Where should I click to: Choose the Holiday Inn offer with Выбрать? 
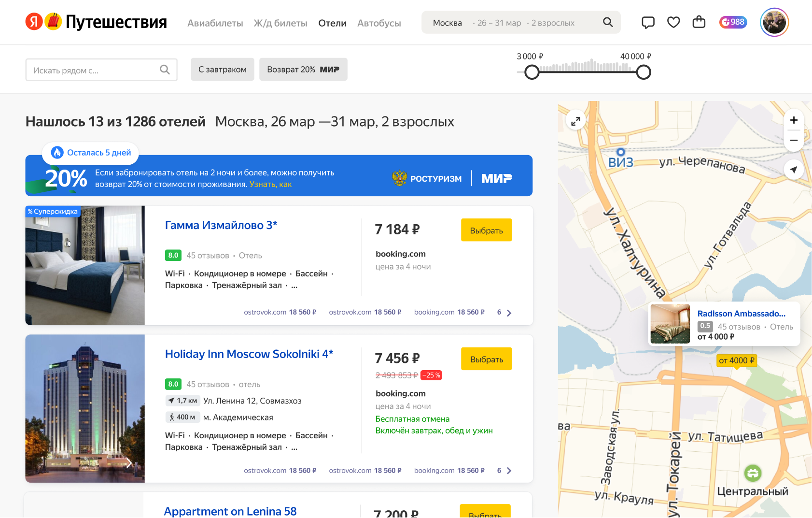coord(487,359)
